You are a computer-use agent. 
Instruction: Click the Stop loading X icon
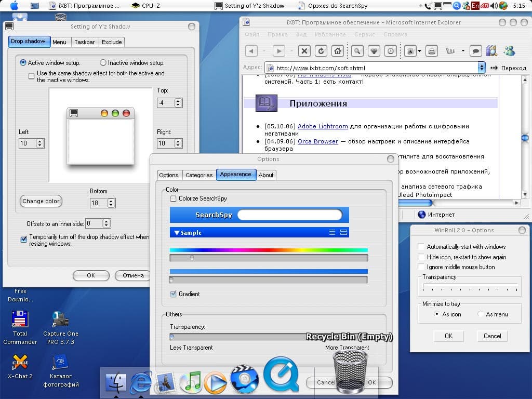tap(304, 51)
